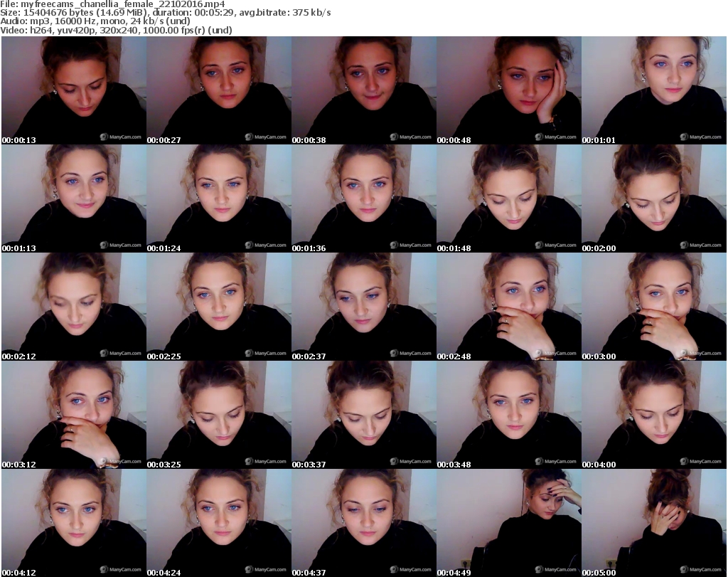Image resolution: width=728 pixels, height=577 pixels.
Task: Select the thumbnail timestamped 00:01:48
Action: [x=509, y=198]
